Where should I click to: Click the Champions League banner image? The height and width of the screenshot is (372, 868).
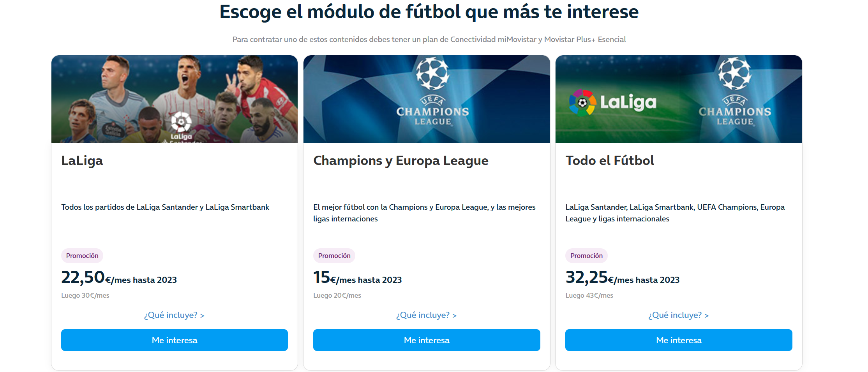pos(427,99)
